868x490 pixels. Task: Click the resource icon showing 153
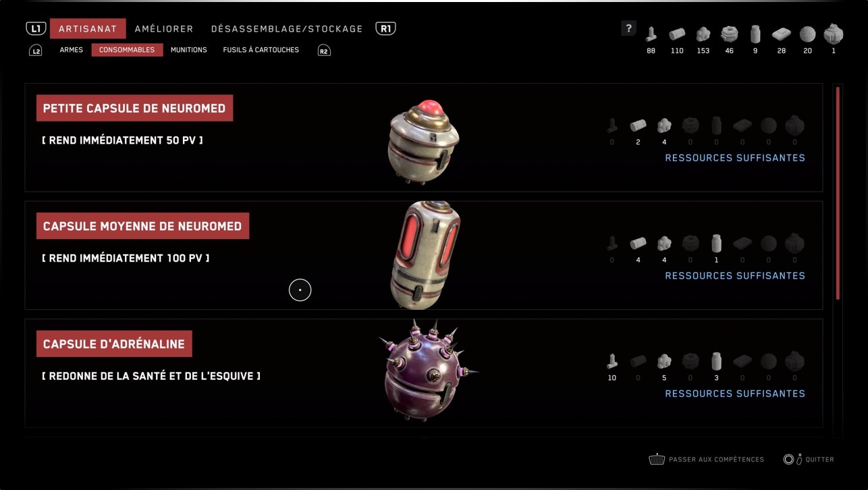pos(703,34)
